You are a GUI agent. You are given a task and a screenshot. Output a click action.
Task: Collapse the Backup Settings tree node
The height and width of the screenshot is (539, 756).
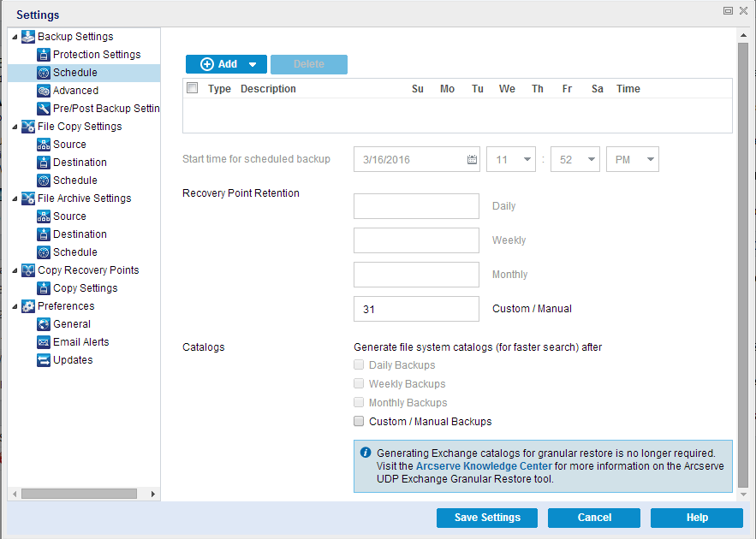[x=15, y=37]
